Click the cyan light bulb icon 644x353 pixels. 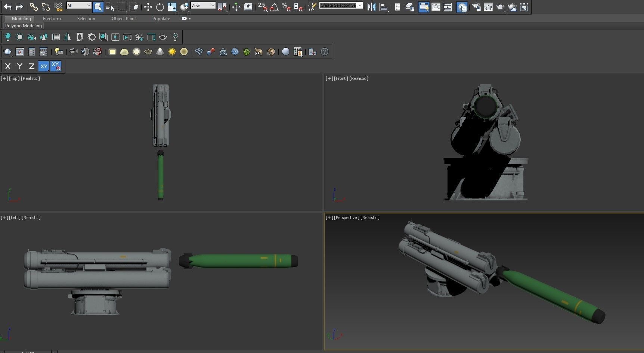pos(8,37)
